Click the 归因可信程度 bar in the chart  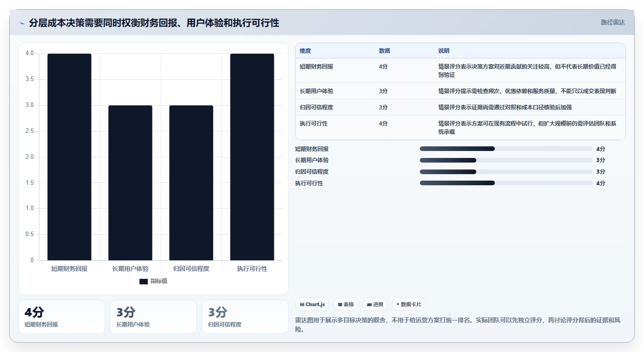(191, 183)
